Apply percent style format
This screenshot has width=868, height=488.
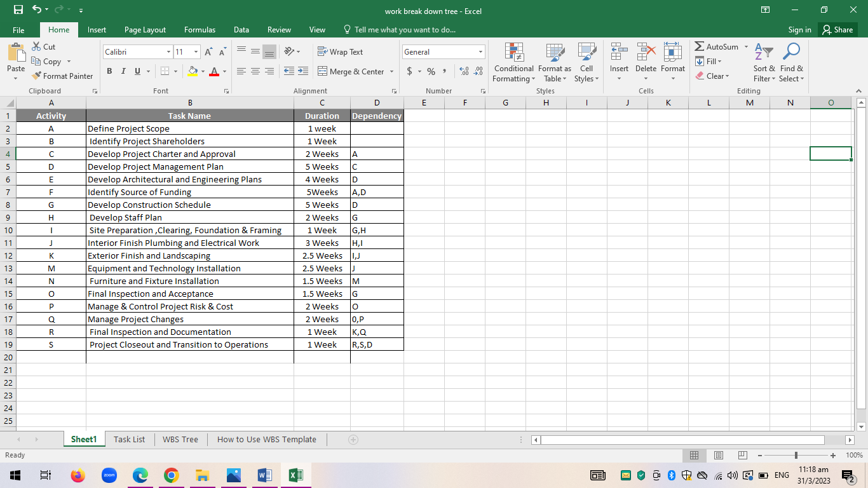click(x=431, y=72)
